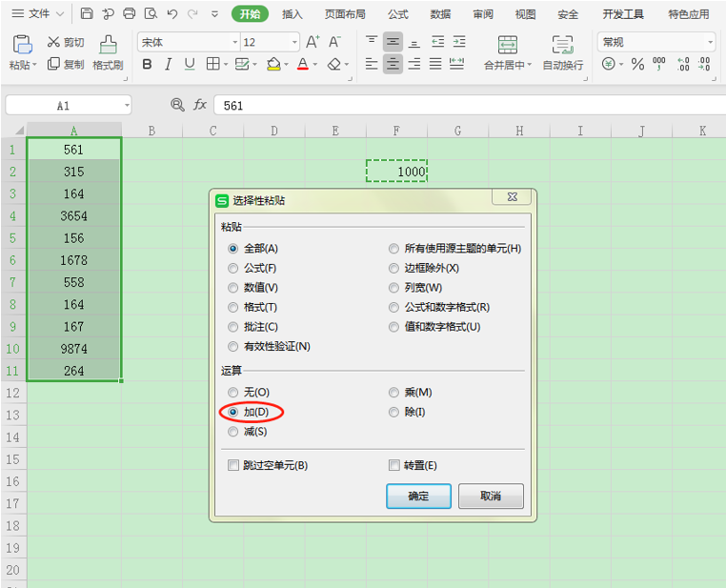This screenshot has height=588, width=726.
Task: Click the cell borders icon
Action: pos(213,64)
